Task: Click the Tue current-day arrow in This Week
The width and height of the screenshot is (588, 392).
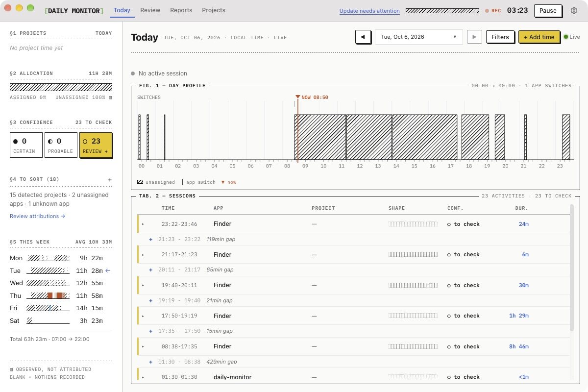Action: 108,270
